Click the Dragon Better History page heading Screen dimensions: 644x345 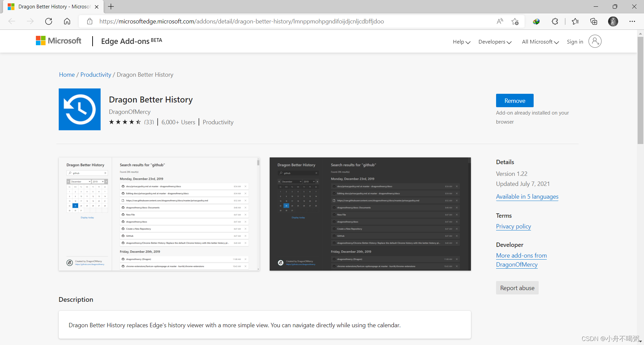151,100
